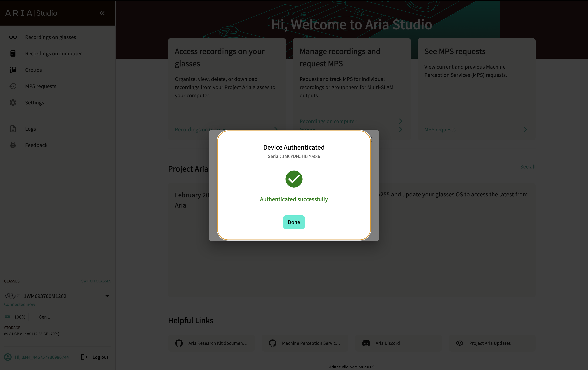The height and width of the screenshot is (370, 588).
Task: Click the Log out label
Action: tap(100, 357)
